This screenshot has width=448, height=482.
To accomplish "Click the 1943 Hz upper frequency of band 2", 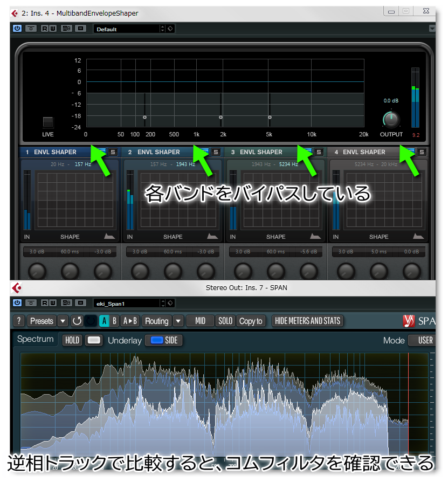I will 185,164.
